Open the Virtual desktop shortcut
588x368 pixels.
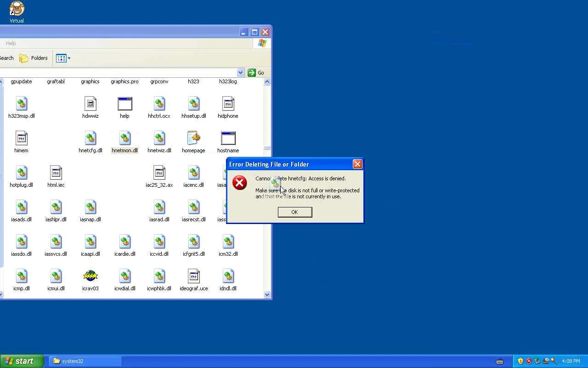click(17, 12)
